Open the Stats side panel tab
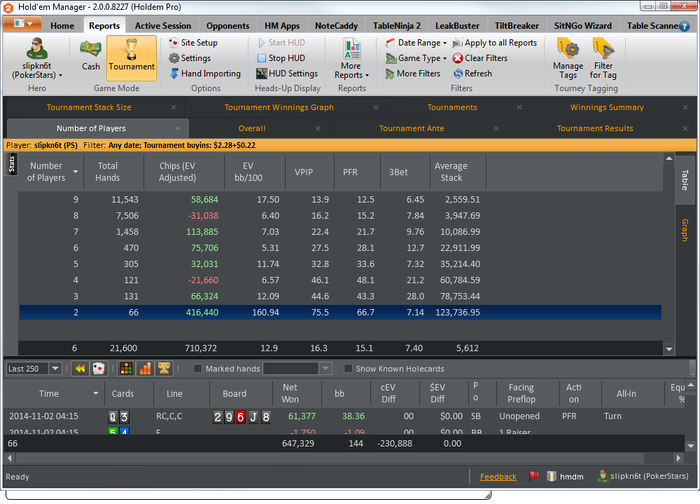The height and width of the screenshot is (504, 700). click(12, 164)
